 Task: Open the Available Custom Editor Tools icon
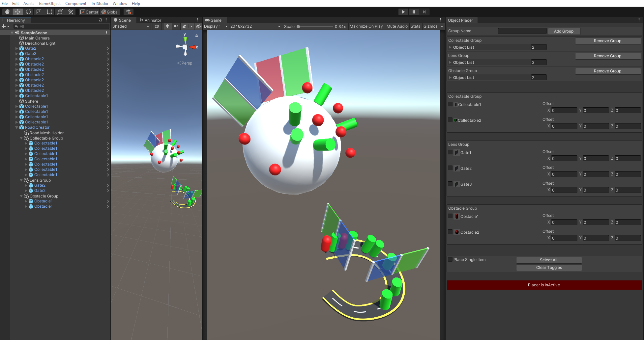point(71,12)
